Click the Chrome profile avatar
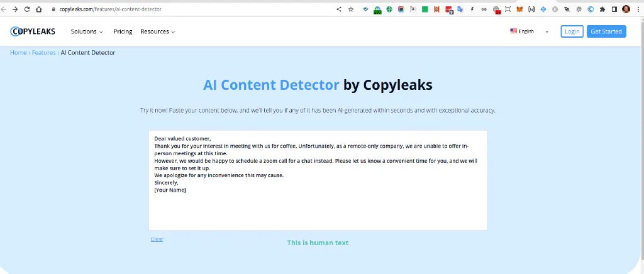This screenshot has width=644, height=274. click(626, 9)
